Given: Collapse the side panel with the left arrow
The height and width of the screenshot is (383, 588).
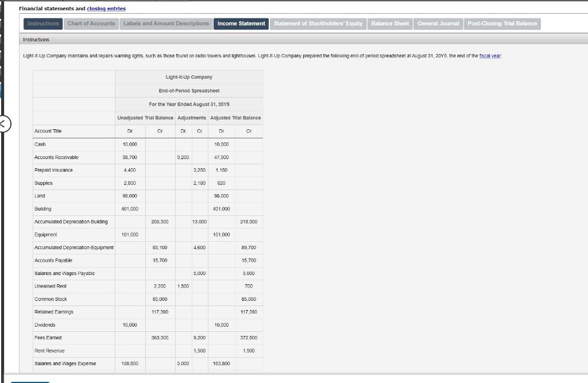Looking at the screenshot, I should click(x=4, y=124).
